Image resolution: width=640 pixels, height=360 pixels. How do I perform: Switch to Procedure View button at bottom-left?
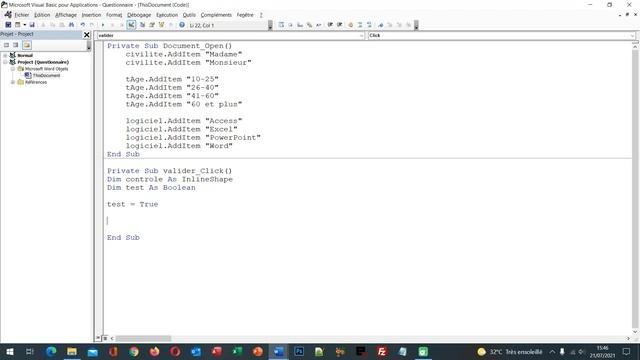tap(98, 338)
